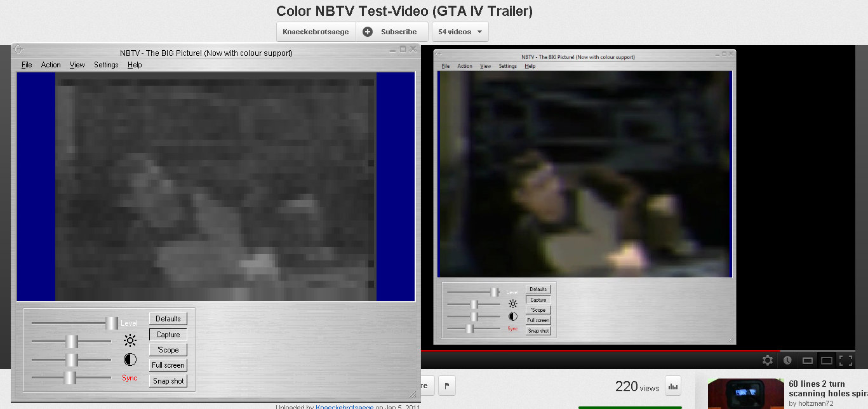Click the Snap shot button in NBTV

click(x=168, y=381)
